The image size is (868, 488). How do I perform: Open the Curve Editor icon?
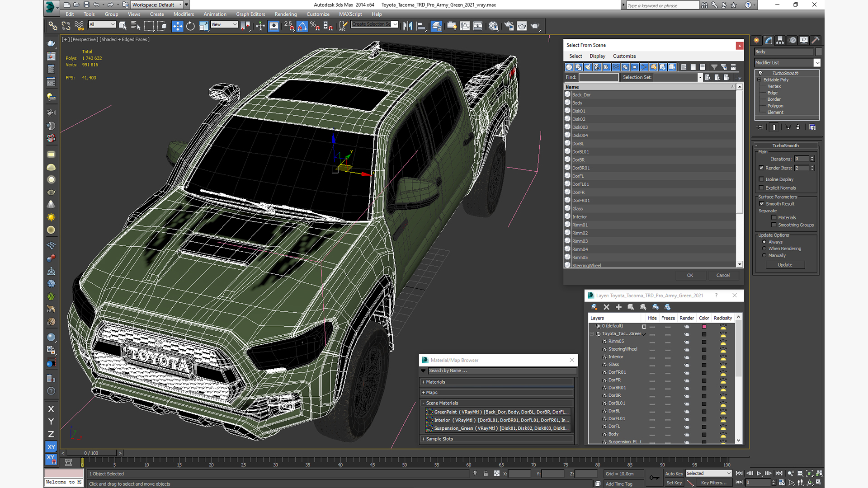click(465, 26)
